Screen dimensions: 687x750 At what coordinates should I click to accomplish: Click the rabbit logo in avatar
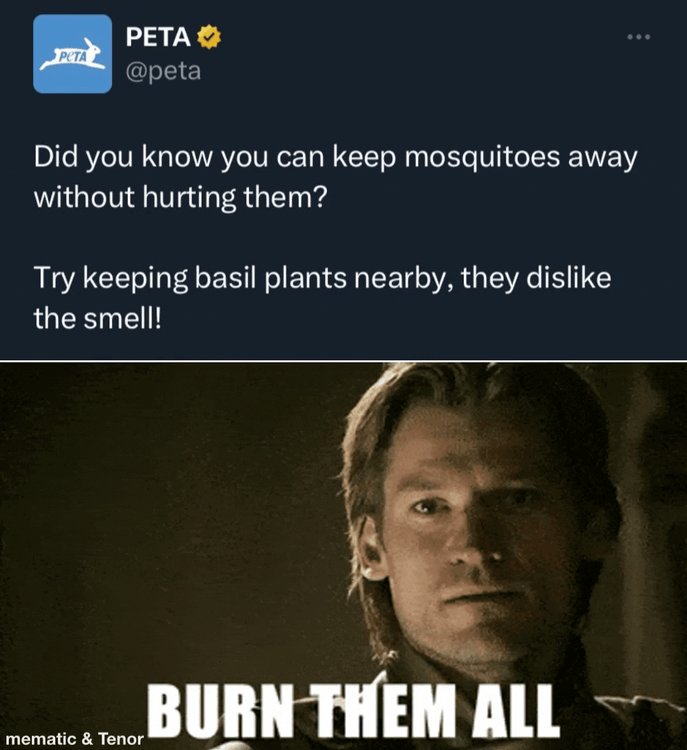pos(73,55)
